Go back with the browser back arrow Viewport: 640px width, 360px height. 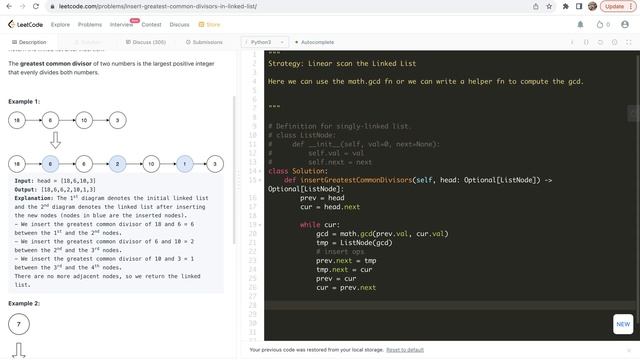coord(9,6)
